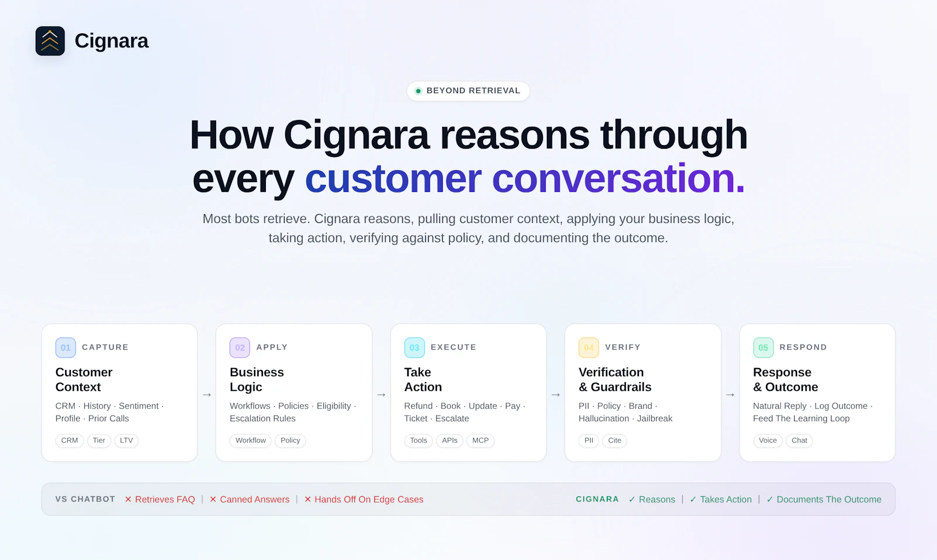Screen dimensions: 937x560
Task: Click the MCP tag chip
Action: (480, 441)
